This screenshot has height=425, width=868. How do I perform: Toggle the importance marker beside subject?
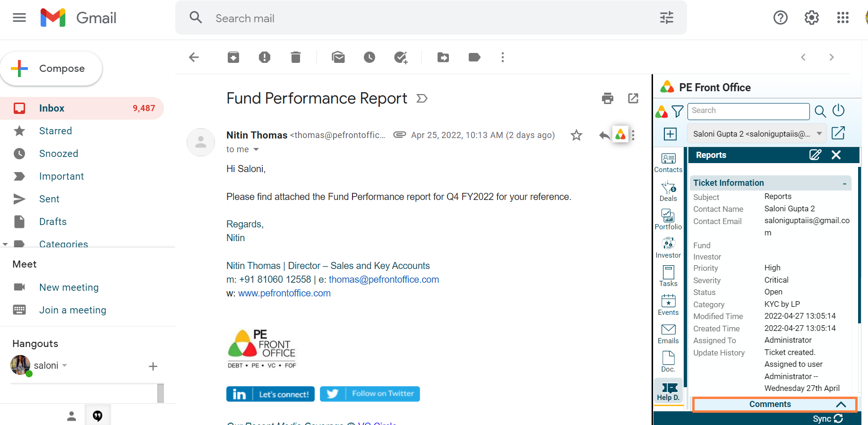tap(421, 98)
